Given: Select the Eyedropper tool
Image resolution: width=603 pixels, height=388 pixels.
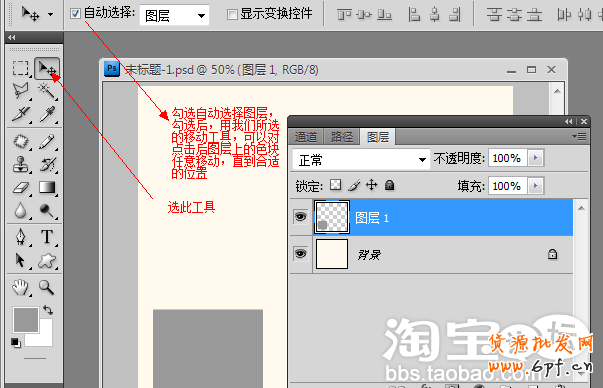Looking at the screenshot, I should click(x=47, y=114).
